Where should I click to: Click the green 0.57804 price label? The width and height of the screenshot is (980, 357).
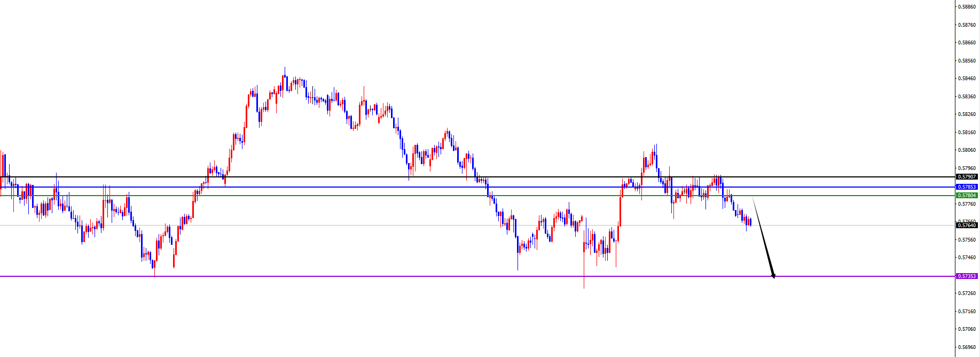[x=967, y=196]
